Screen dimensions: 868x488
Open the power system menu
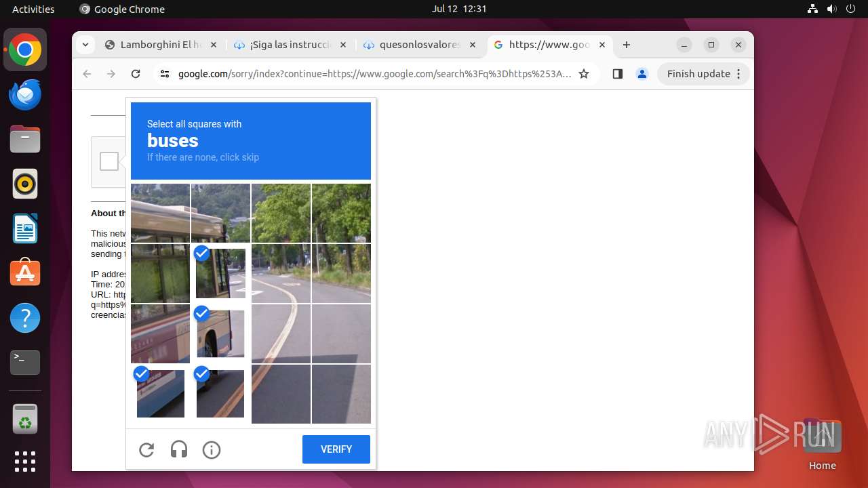pos(850,9)
